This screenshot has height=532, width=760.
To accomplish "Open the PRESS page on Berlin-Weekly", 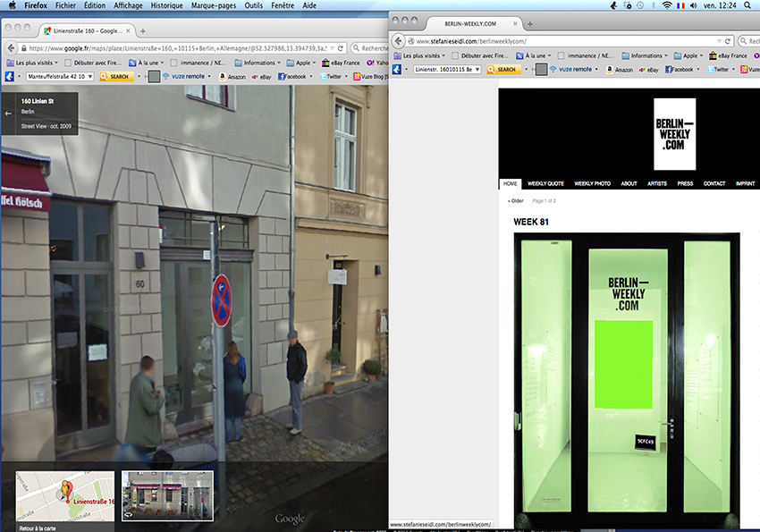I will pyautogui.click(x=685, y=183).
